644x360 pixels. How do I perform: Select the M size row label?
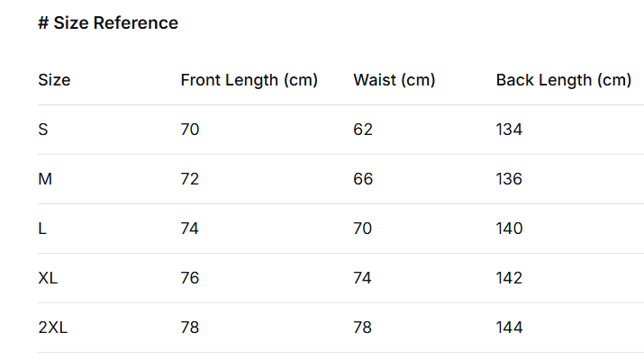[x=45, y=179]
